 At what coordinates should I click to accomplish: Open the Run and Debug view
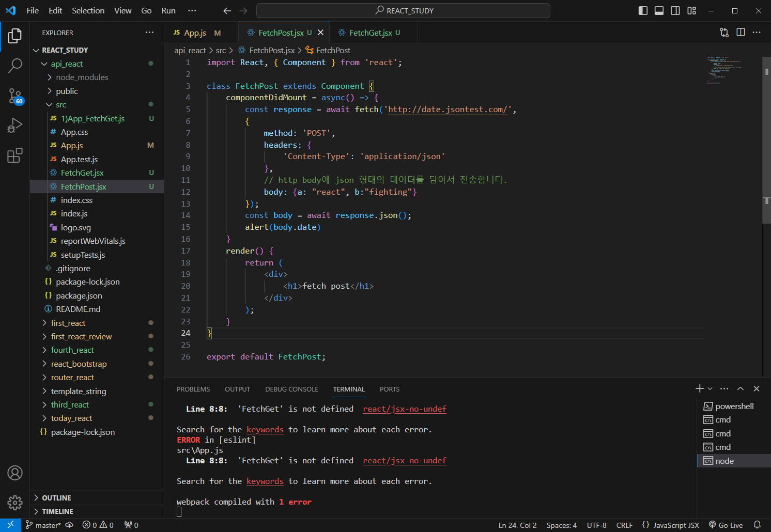point(15,126)
